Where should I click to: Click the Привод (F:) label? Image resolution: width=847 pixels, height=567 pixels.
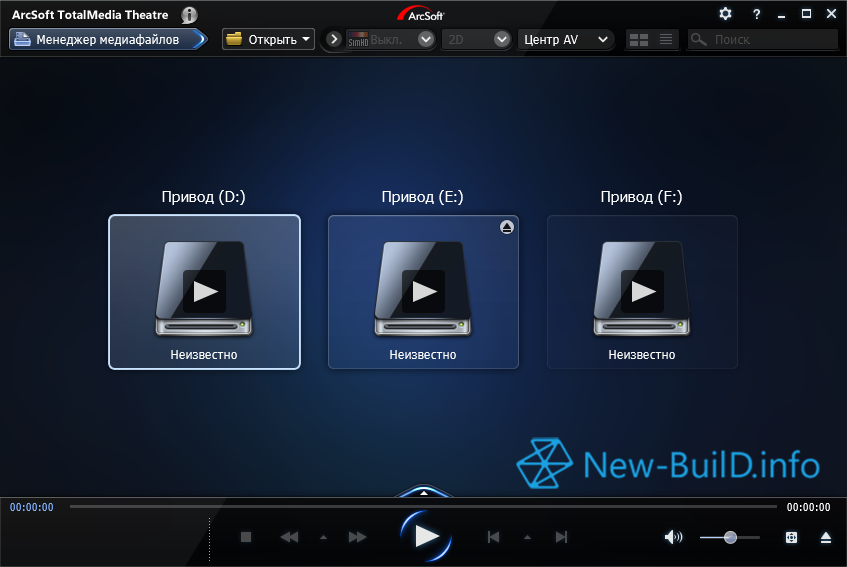tap(642, 197)
